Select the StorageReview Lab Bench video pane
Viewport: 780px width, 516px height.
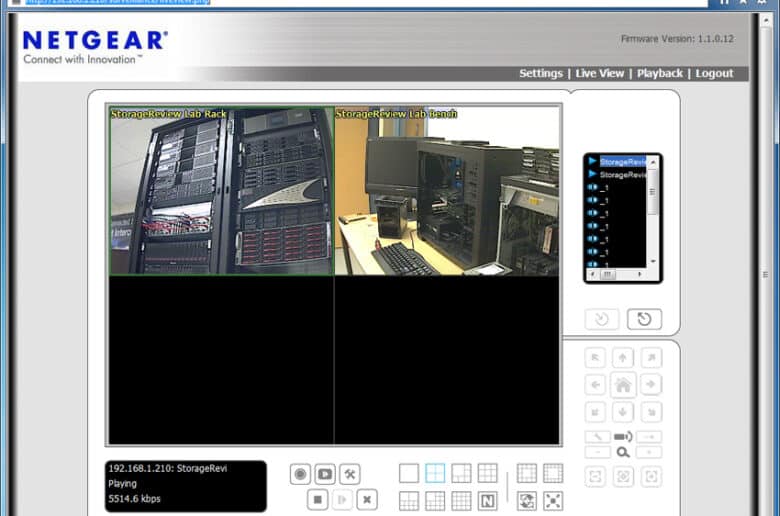(447, 191)
